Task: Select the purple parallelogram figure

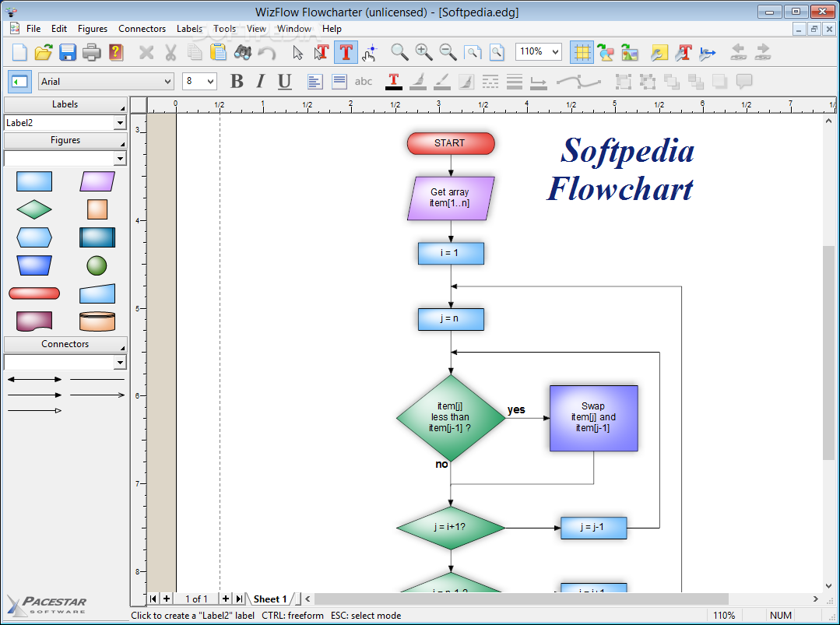Action: tap(97, 181)
